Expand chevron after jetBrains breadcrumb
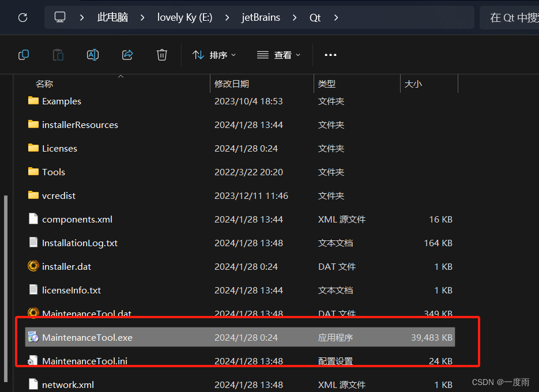The height and width of the screenshot is (392, 539). [x=295, y=17]
